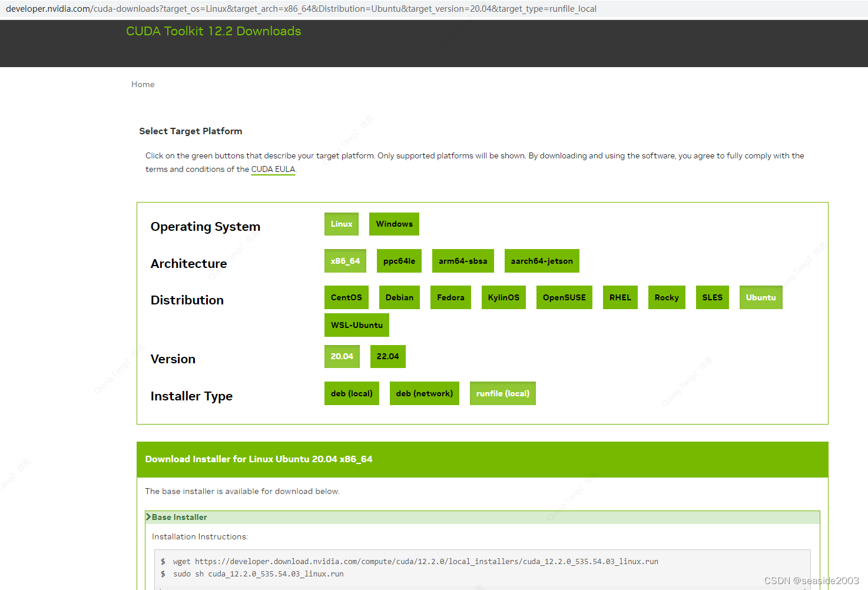Image resolution: width=868 pixels, height=590 pixels.
Task: Pick WSL-Ubuntu distribution
Action: (x=357, y=325)
